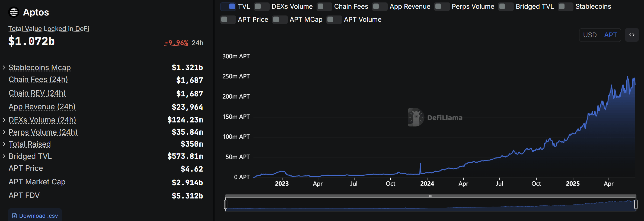Select the APT denomination tab
Screen dimensions: 644x221
(611, 35)
